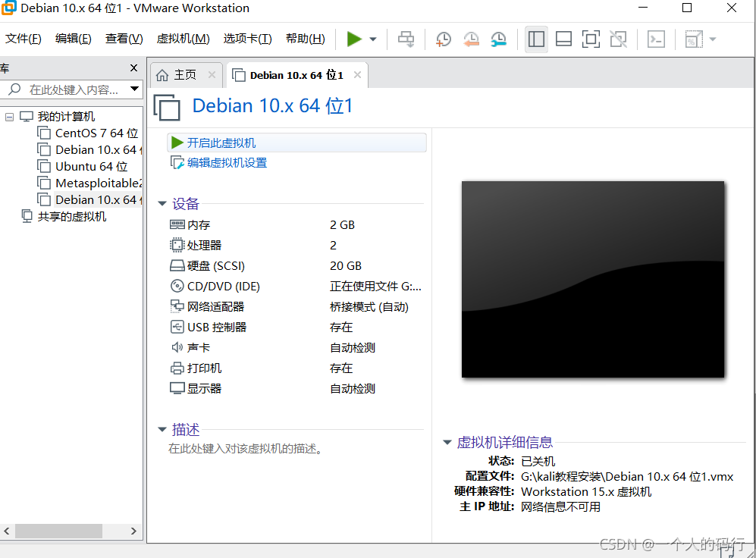
Task: Open the 选项卡(T) menu
Action: (x=247, y=39)
